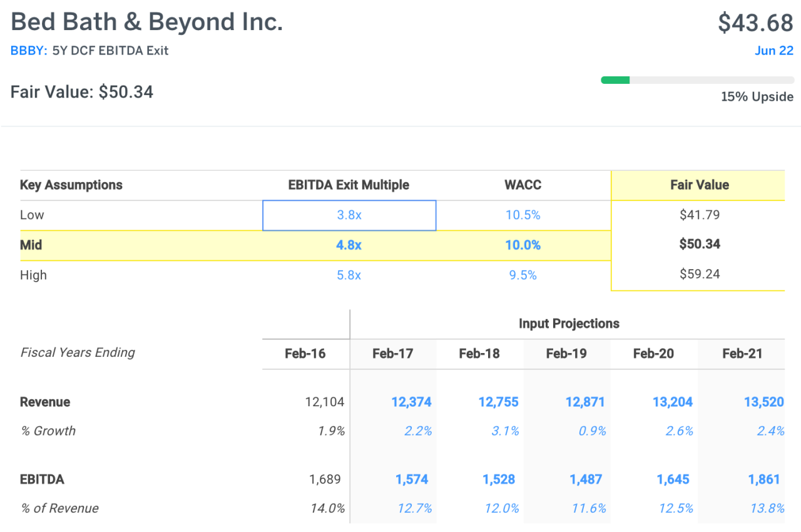This screenshot has height=532, width=801.
Task: Click the Feb-20 column header
Action: tap(653, 354)
